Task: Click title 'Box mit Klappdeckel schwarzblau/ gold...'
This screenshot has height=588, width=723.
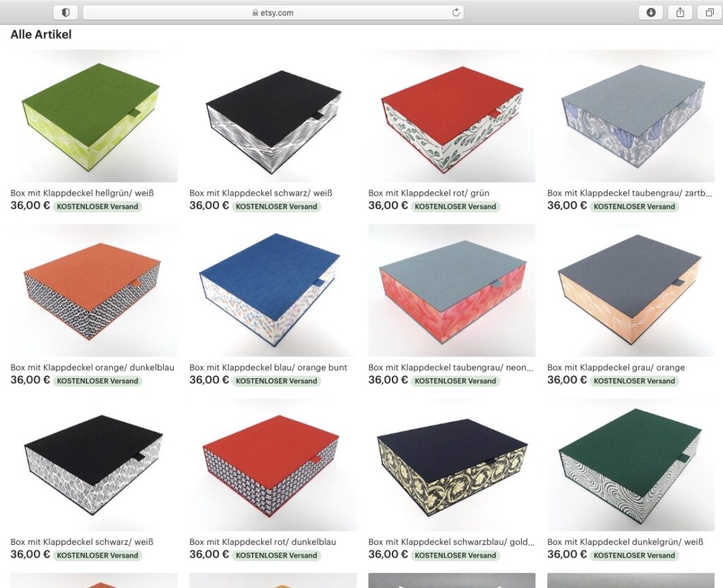Action: [451, 542]
